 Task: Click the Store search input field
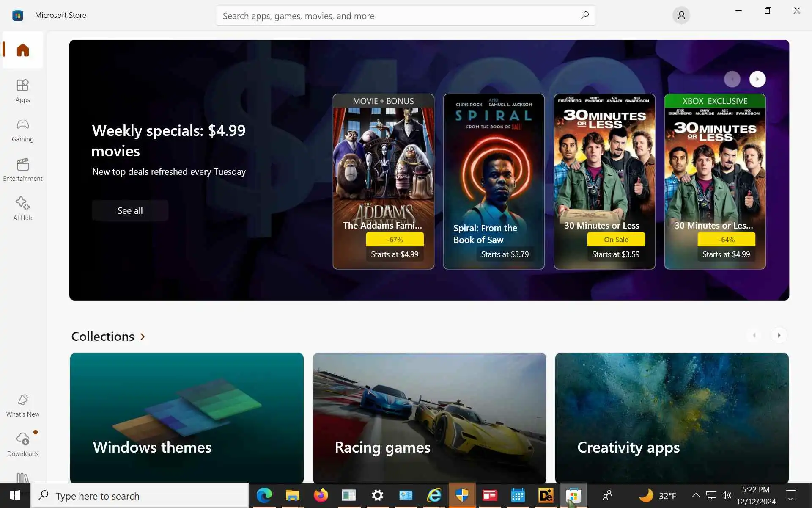tap(398, 16)
